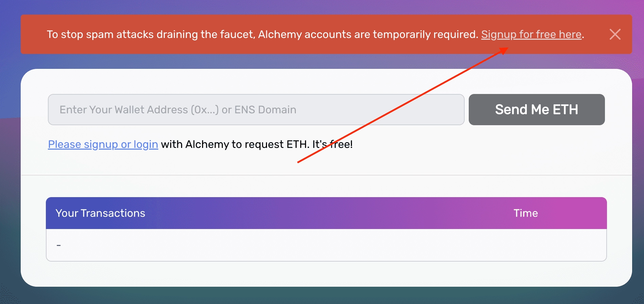
Task: Follow the 'Please signup or login' link
Action: point(103,144)
